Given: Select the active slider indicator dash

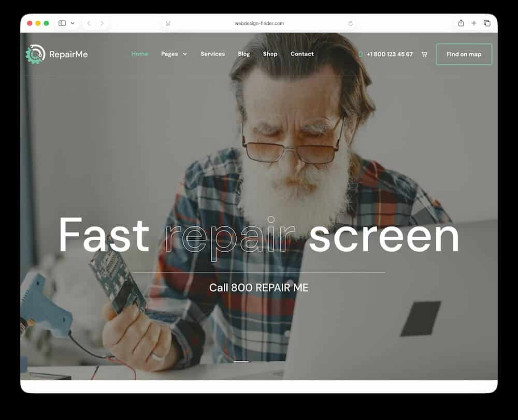Looking at the screenshot, I should 241,361.
